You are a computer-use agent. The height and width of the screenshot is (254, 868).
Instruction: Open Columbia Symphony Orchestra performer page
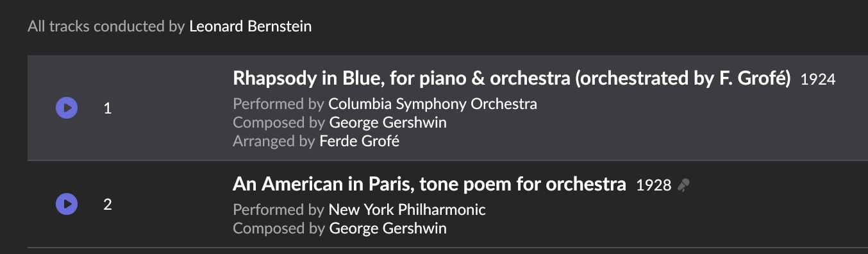[433, 104]
